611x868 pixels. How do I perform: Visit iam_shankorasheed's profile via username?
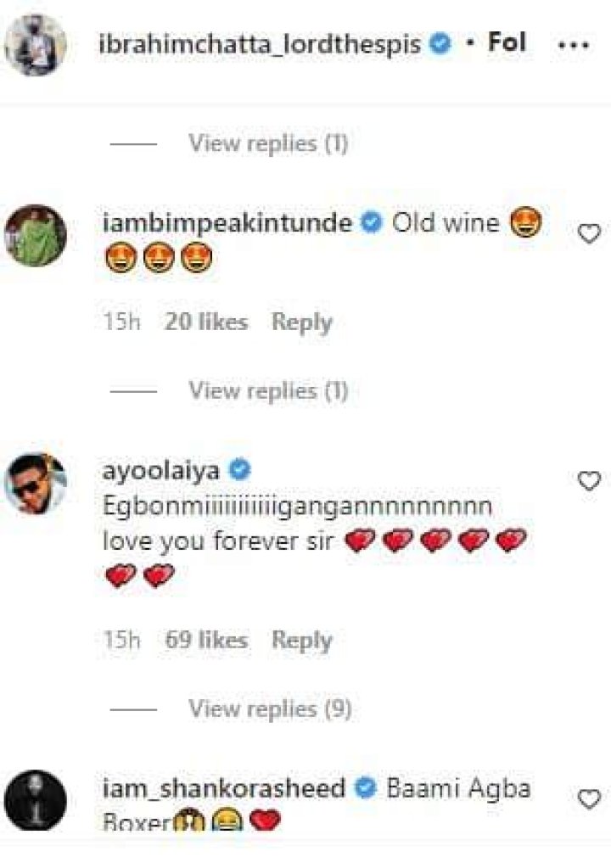(x=223, y=788)
